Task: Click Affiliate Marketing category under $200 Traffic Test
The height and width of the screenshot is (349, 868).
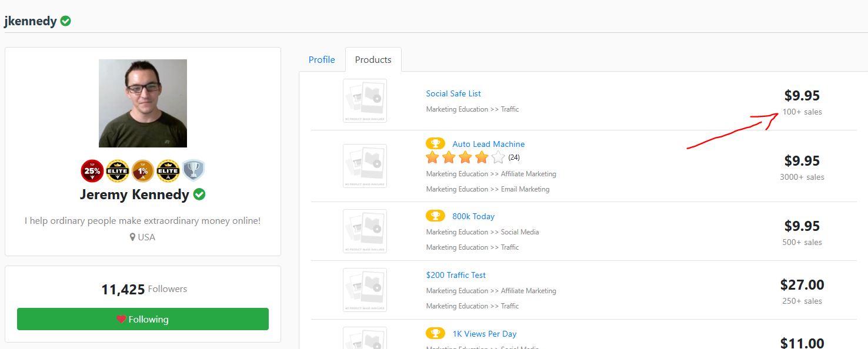Action: [x=529, y=291]
